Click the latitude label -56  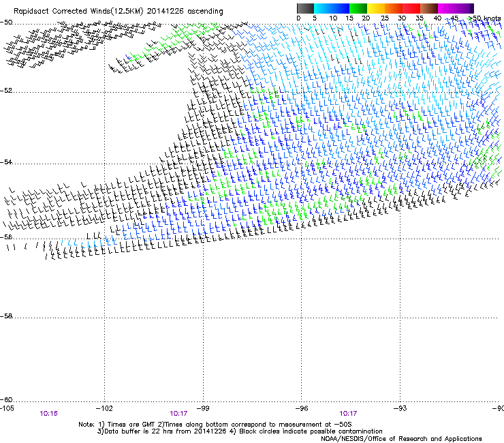click(x=6, y=236)
